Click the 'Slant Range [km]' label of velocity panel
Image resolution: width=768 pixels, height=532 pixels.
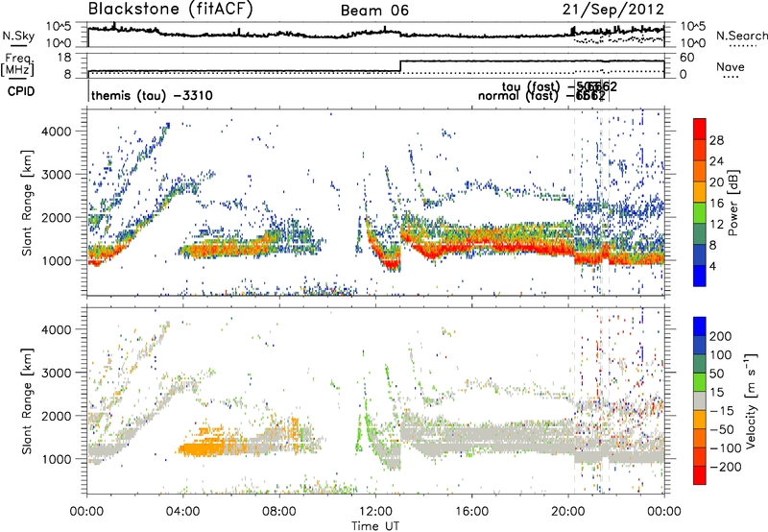[27, 400]
